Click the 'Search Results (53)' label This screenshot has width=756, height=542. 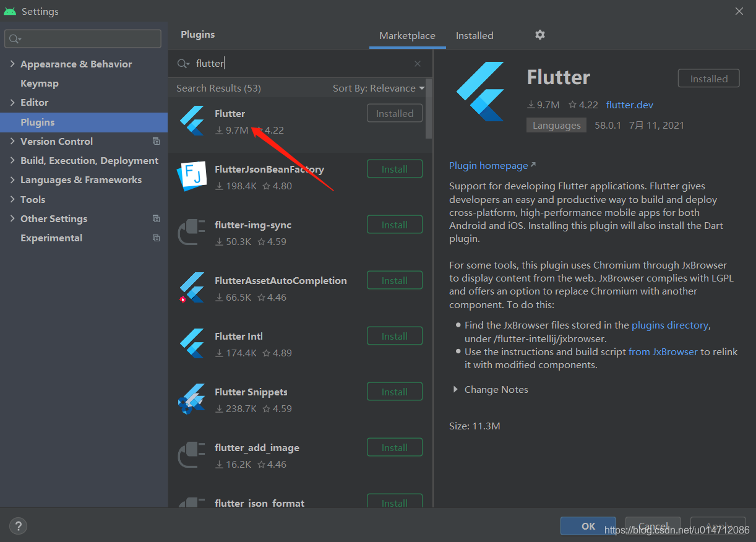[218, 88]
